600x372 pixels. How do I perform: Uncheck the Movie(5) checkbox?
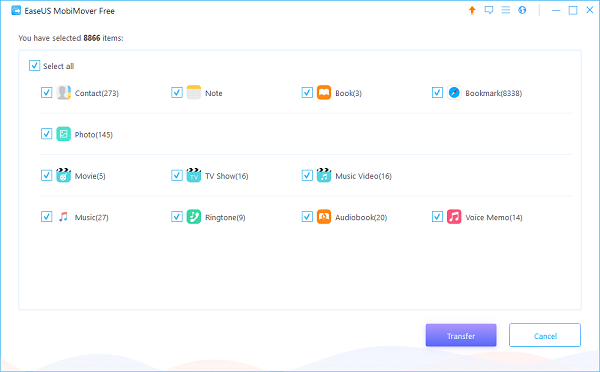tap(46, 175)
